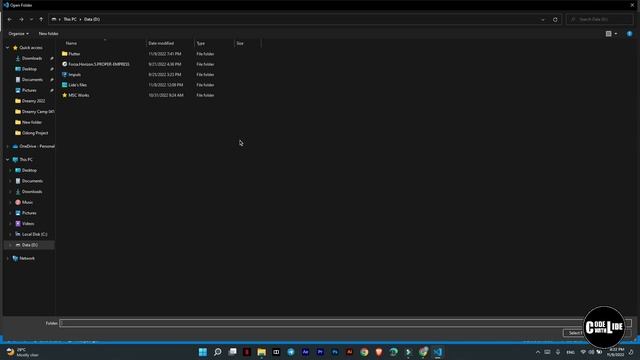
Task: Select Documents under This PC
Action: coord(32,181)
